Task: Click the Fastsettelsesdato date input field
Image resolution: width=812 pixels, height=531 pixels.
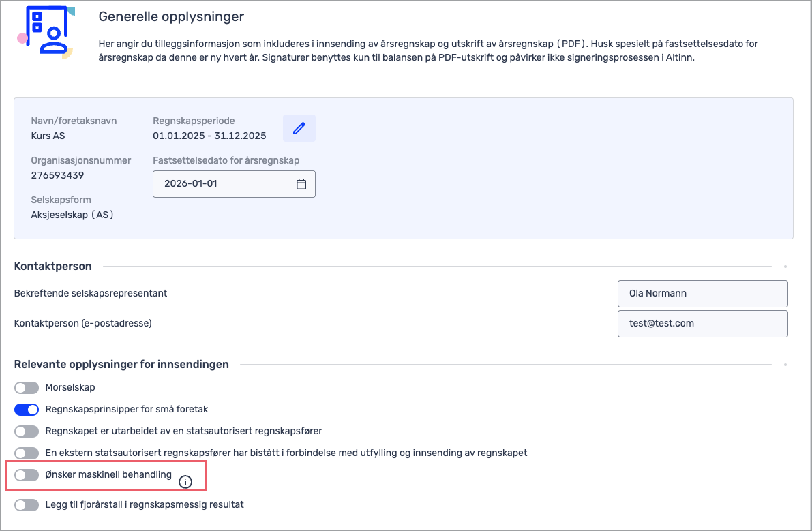Action: 225,184
